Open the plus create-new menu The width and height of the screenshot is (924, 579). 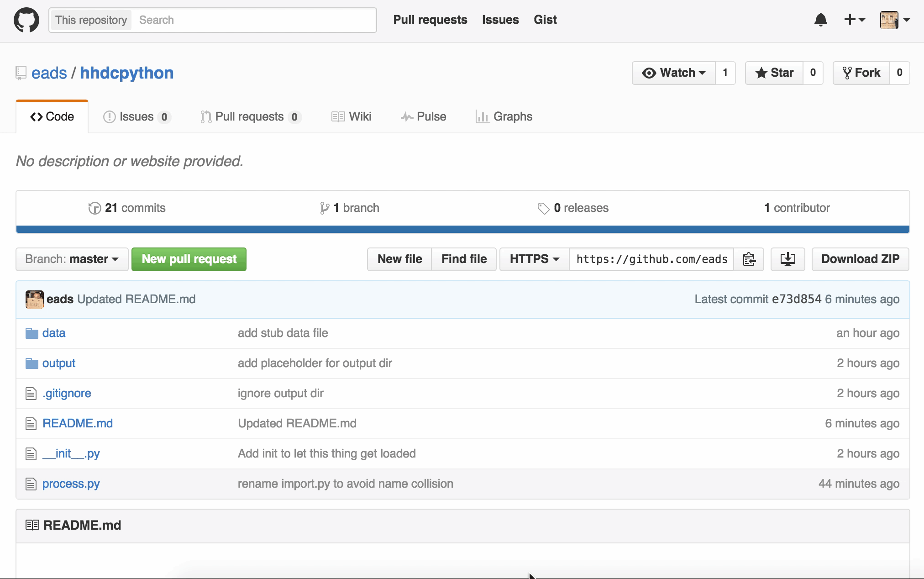point(854,20)
